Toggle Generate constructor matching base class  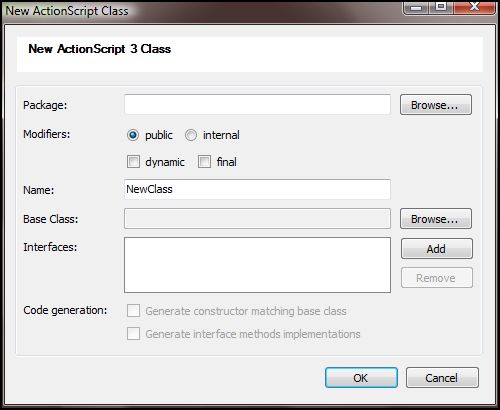[x=133, y=310]
